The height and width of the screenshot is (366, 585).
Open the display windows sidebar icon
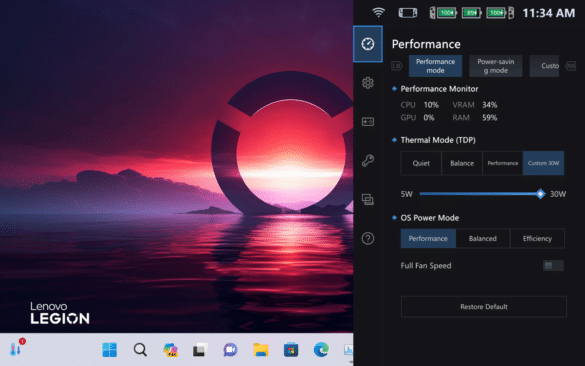tap(368, 199)
